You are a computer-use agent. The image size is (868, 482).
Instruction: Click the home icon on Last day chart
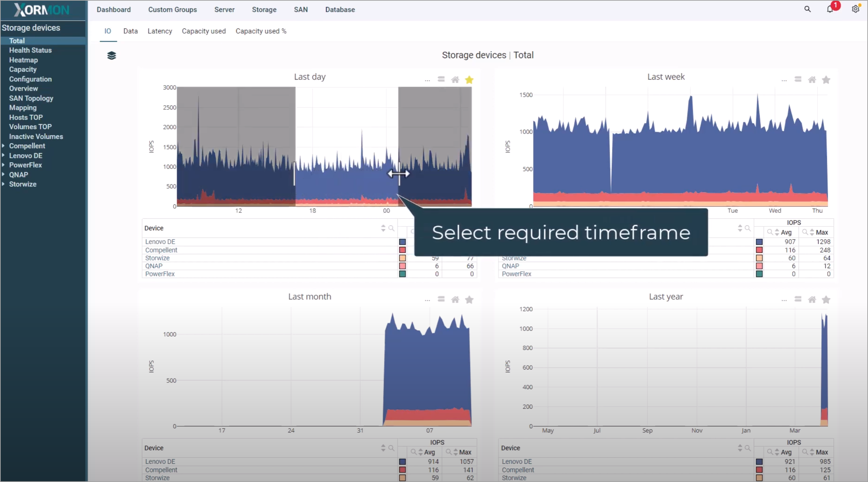click(x=455, y=80)
